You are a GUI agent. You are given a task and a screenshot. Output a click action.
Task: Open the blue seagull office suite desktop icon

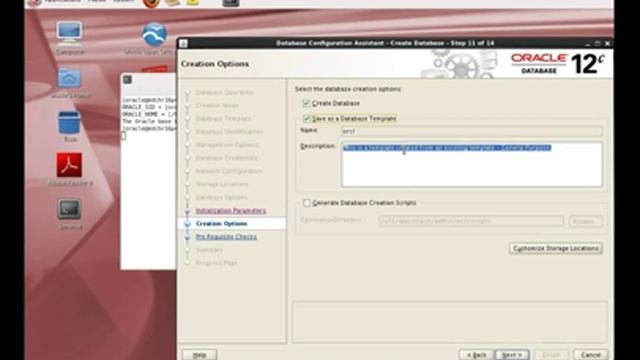(154, 38)
